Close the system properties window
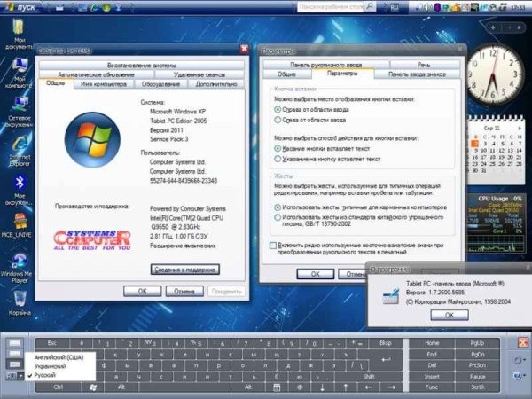 tap(244, 49)
